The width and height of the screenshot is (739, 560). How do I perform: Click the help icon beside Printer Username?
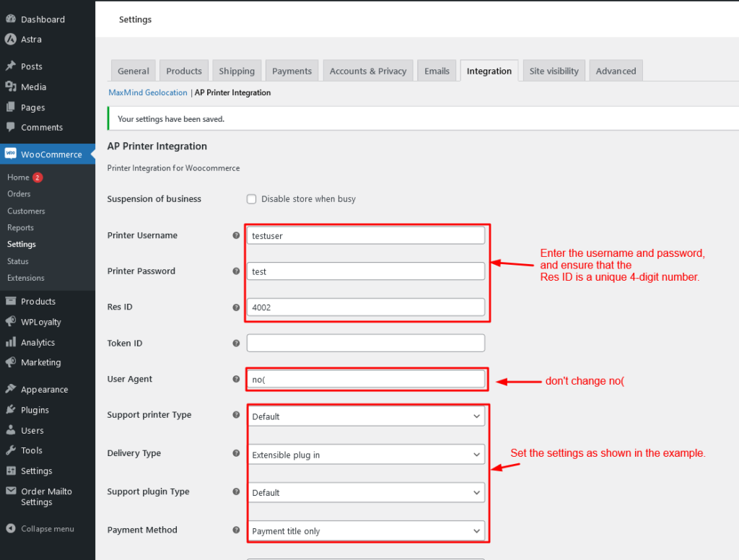(x=236, y=235)
